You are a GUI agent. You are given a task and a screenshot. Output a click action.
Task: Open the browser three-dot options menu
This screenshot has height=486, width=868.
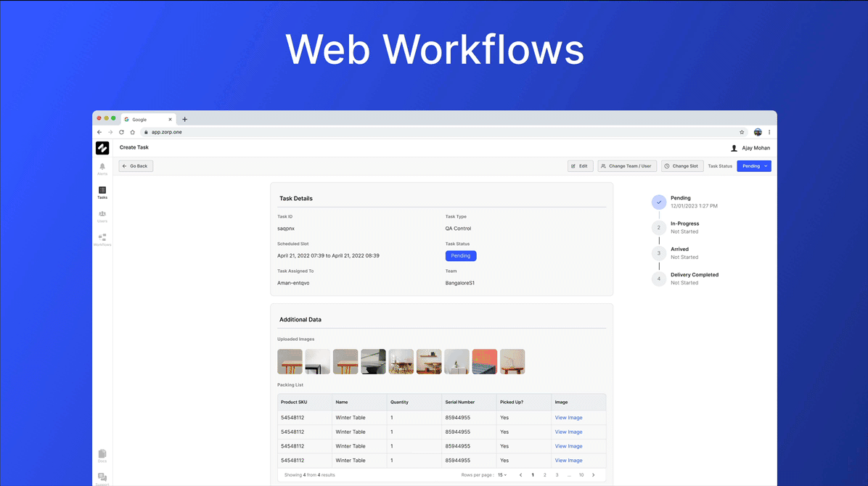point(769,132)
